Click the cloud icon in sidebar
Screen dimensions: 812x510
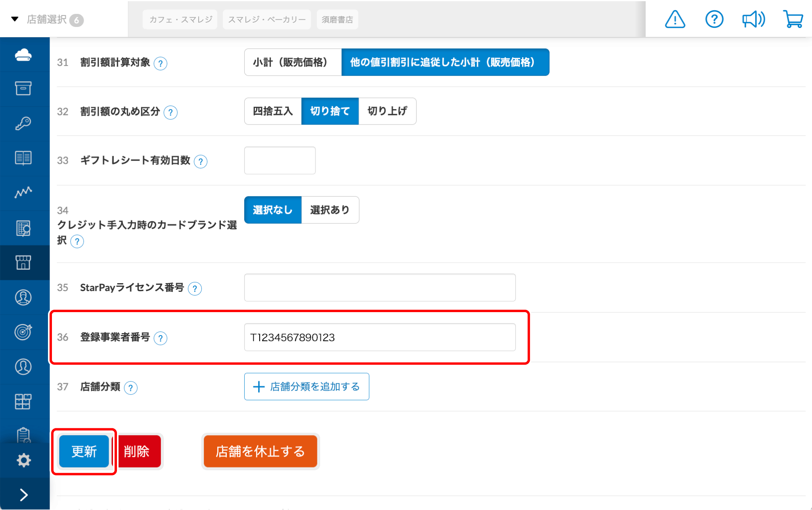[x=23, y=55]
